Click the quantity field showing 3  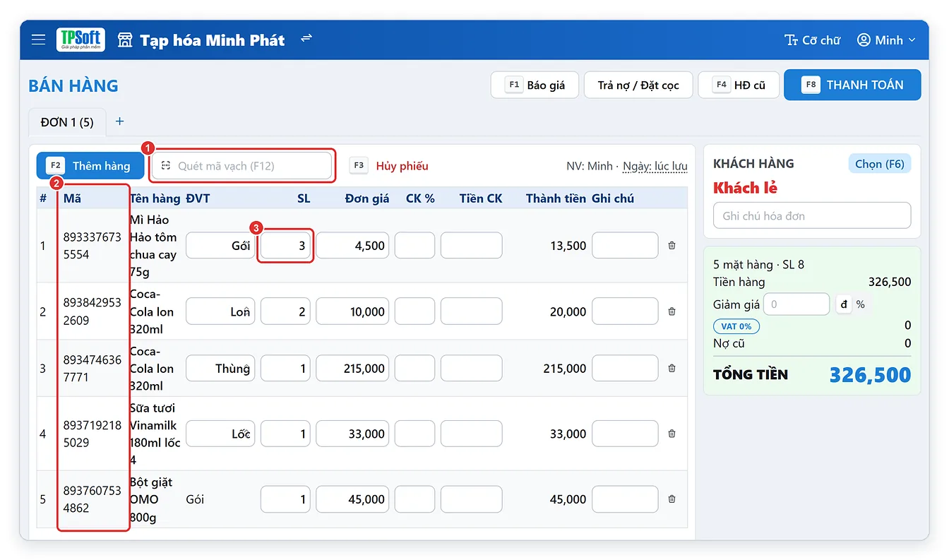pos(285,246)
